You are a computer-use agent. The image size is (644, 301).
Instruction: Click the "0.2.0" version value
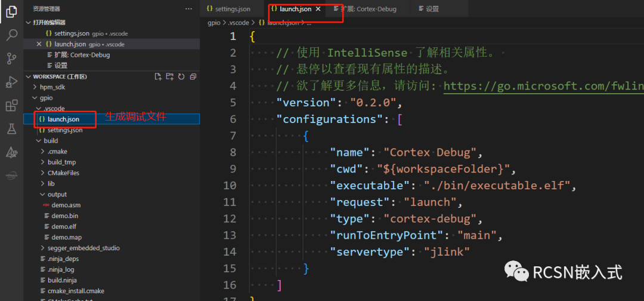373,102
